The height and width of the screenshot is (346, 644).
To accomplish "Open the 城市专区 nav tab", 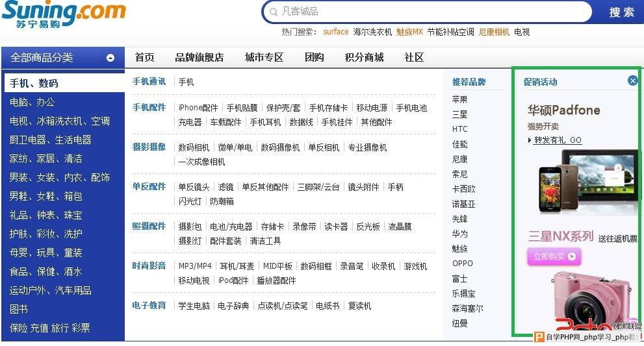I will coord(264,58).
